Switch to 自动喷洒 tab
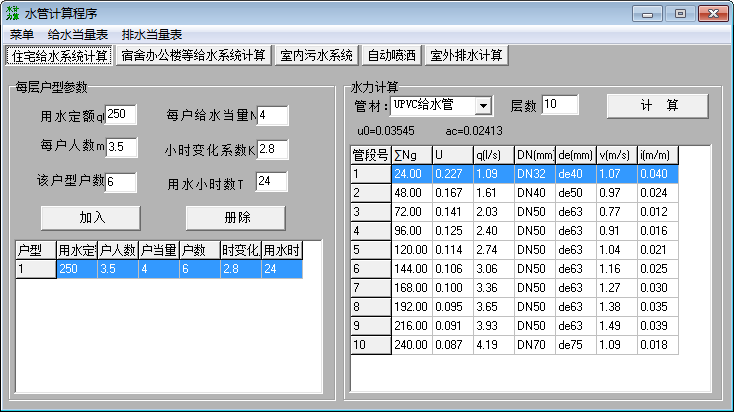Screen dimensions: 734x412 392,55
